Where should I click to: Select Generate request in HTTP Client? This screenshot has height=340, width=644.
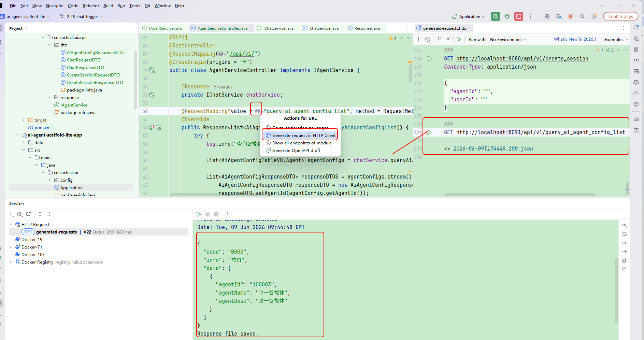pos(300,135)
